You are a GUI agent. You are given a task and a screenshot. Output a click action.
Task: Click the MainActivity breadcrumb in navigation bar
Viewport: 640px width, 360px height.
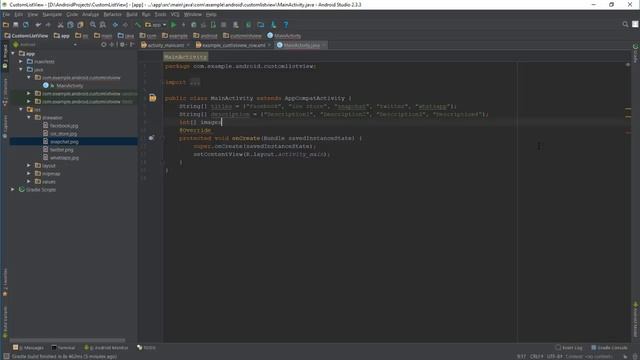(284, 36)
